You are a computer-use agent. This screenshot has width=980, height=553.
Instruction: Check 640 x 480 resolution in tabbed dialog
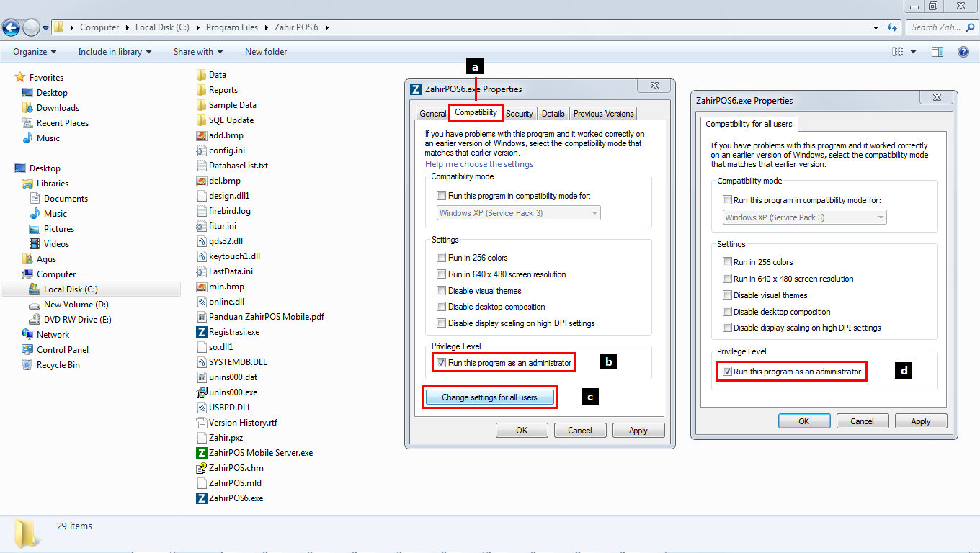pyautogui.click(x=442, y=274)
